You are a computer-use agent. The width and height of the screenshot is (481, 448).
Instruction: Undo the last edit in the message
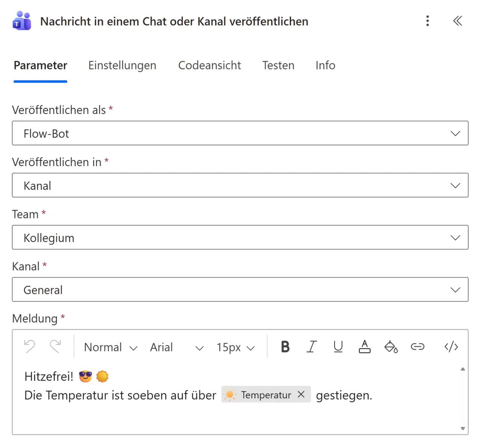[x=29, y=347]
